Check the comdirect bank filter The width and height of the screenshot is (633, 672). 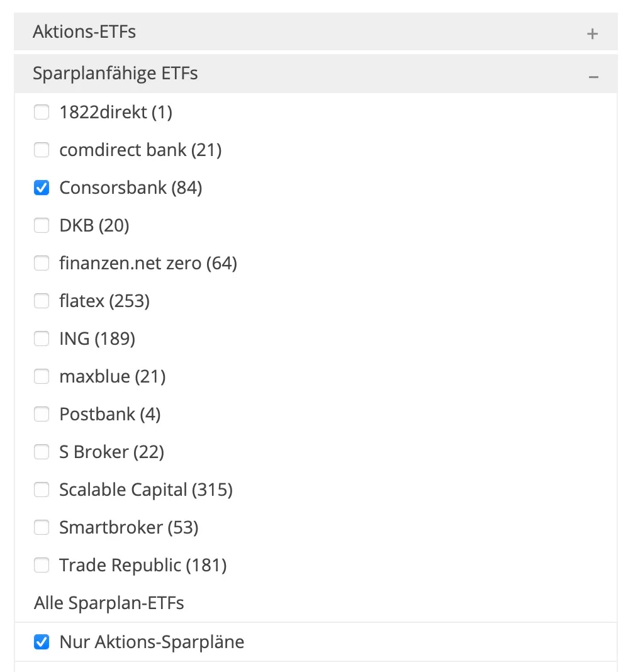pyautogui.click(x=42, y=150)
